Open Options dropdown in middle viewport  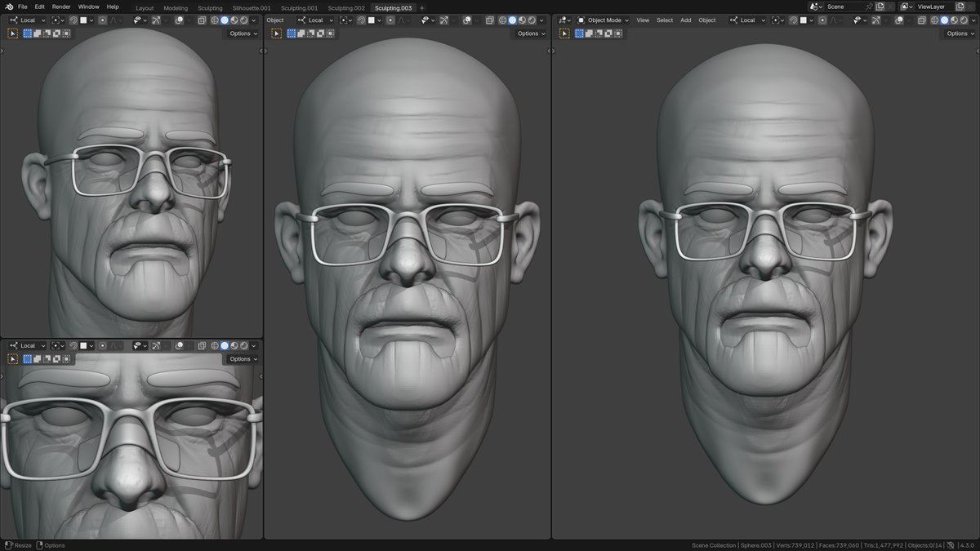(x=531, y=33)
